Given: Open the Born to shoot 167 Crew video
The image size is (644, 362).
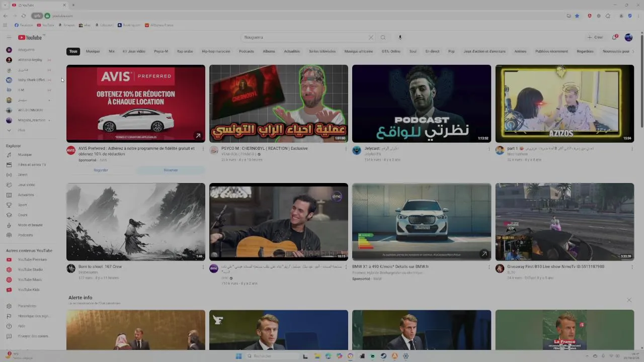Looking at the screenshot, I should pos(136,222).
